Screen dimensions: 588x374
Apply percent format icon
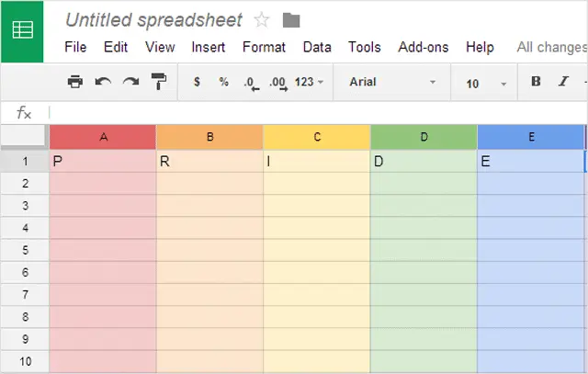(x=223, y=83)
